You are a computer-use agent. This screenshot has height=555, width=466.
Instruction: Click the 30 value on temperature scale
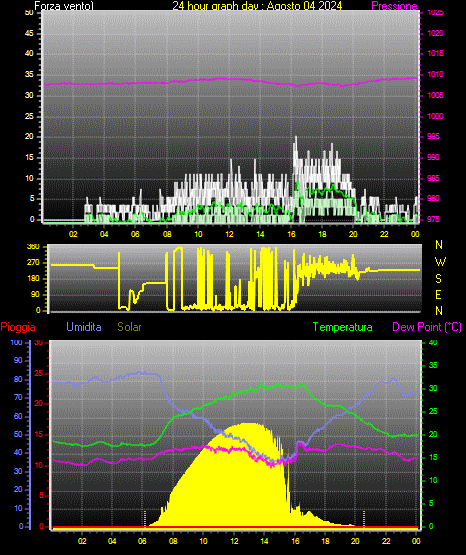pyautogui.click(x=433, y=388)
